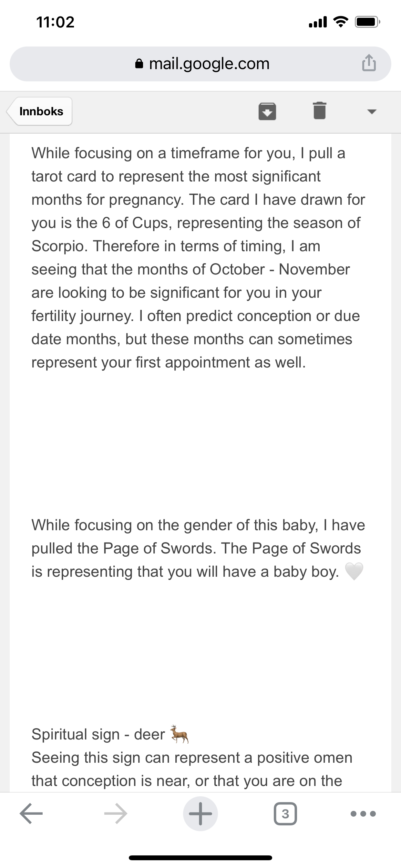Screen dimensions: 401x868
Task: Tap the cellular signal bars
Action: [318, 22]
